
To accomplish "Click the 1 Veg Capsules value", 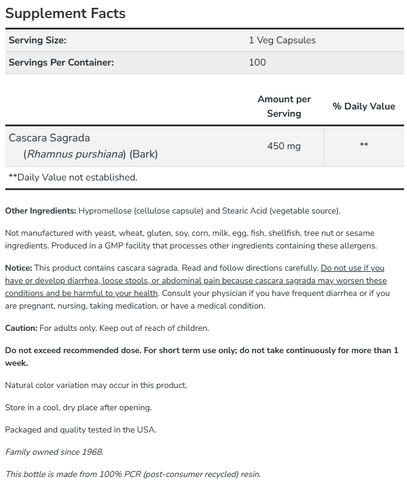I will 282,40.
